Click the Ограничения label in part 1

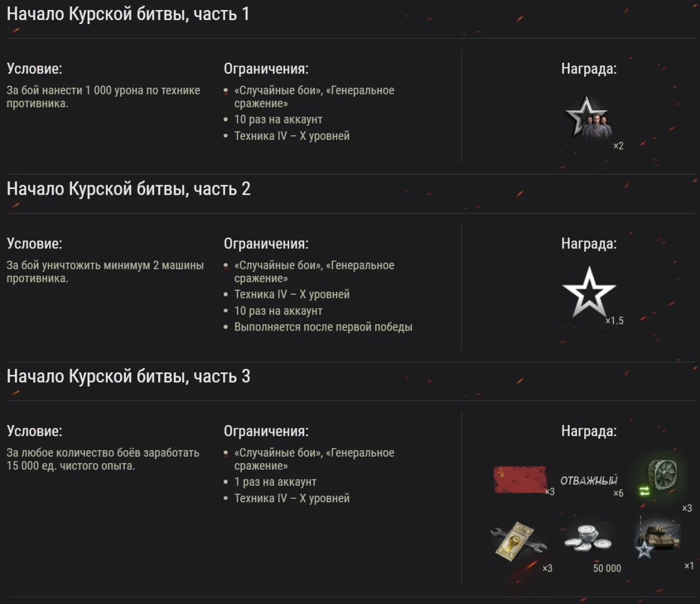[266, 69]
